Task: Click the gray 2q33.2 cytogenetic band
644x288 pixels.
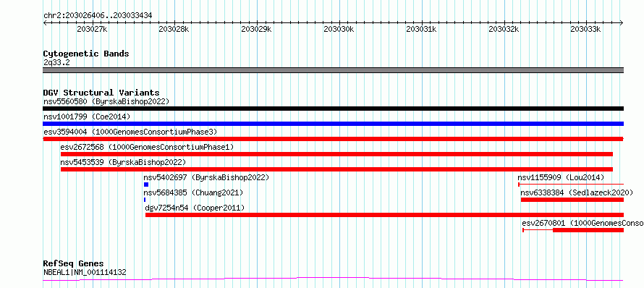Action: [x=333, y=70]
